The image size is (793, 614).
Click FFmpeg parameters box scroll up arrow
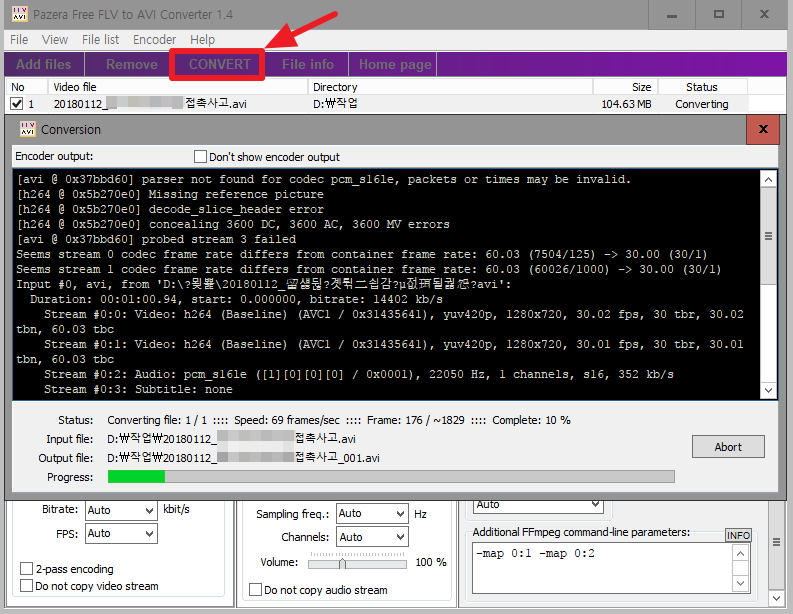740,553
